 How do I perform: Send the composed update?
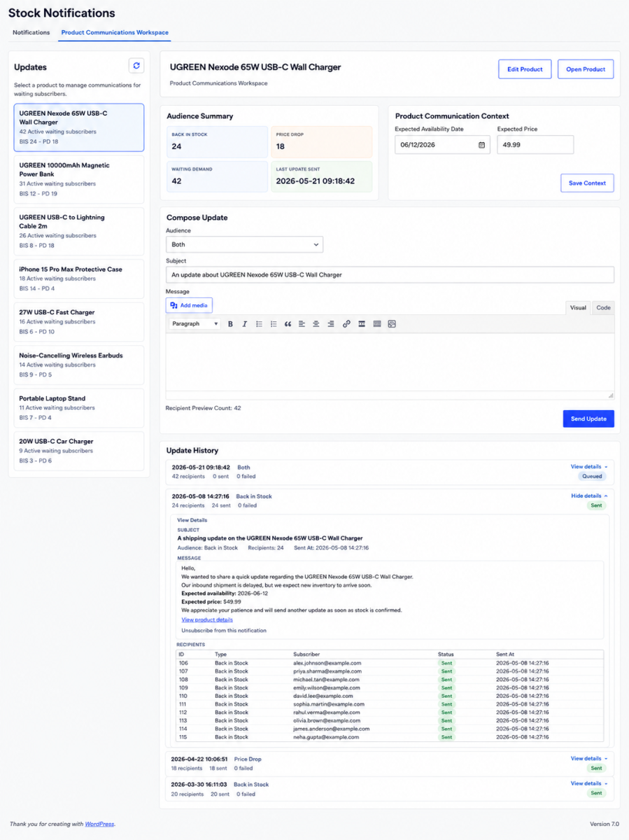click(588, 419)
